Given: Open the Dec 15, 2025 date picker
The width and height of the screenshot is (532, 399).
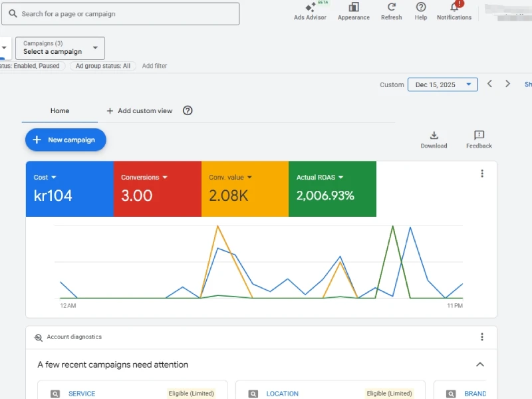Looking at the screenshot, I should click(x=442, y=84).
